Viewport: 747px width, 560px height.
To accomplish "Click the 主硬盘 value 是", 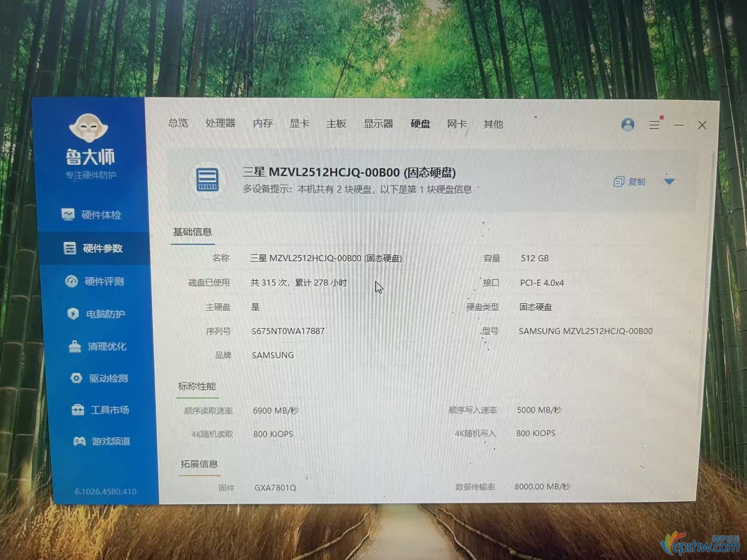I will pyautogui.click(x=255, y=307).
